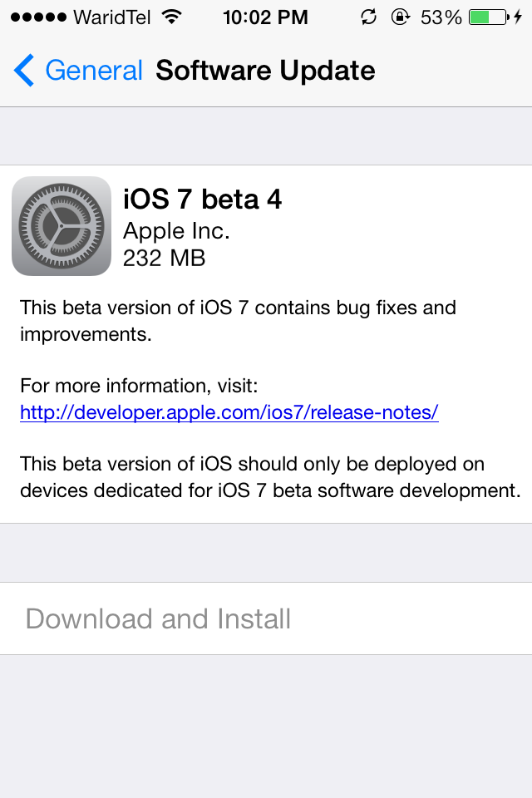Tap the 232 MB size label

click(x=164, y=258)
